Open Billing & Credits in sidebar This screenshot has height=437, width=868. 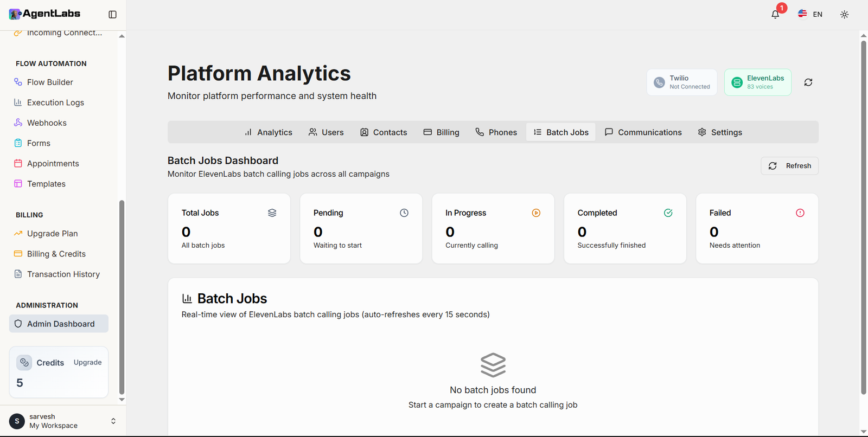click(59, 254)
